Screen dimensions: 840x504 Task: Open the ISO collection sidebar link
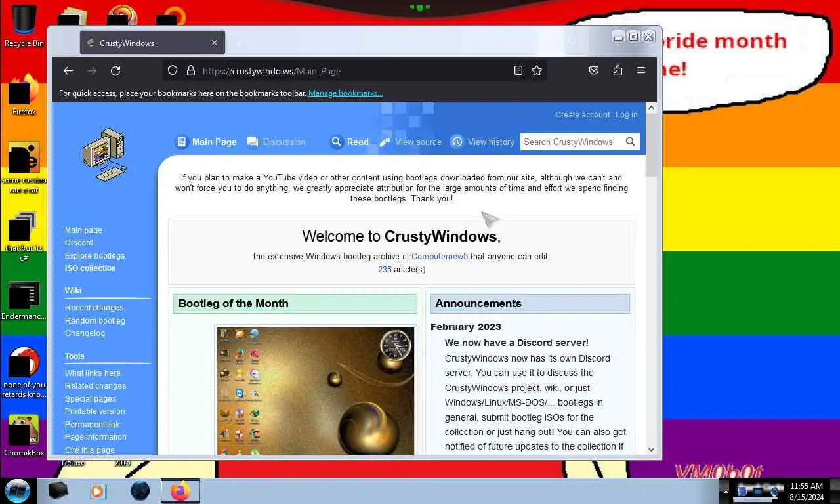(x=90, y=268)
